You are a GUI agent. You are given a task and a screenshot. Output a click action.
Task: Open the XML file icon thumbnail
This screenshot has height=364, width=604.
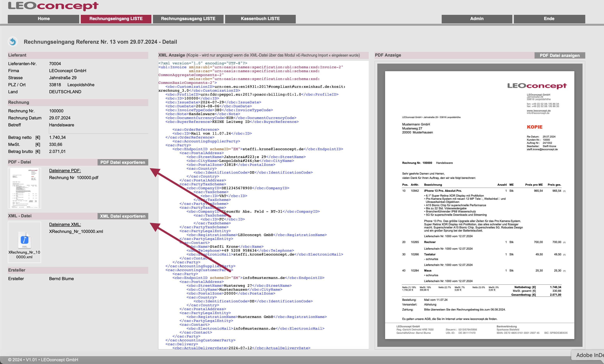pyautogui.click(x=24, y=242)
